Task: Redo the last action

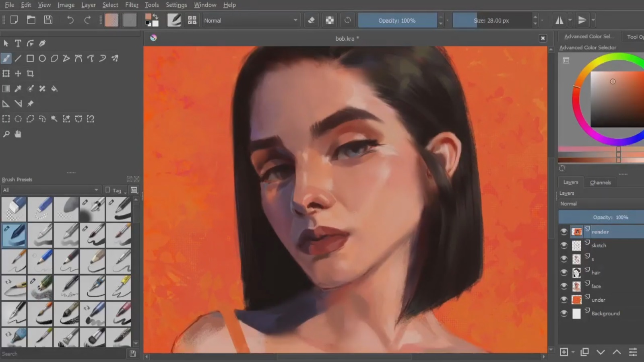Action: [87, 20]
